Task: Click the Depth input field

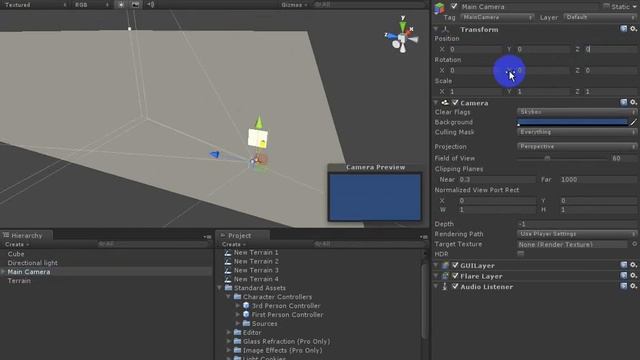Action: click(x=577, y=224)
